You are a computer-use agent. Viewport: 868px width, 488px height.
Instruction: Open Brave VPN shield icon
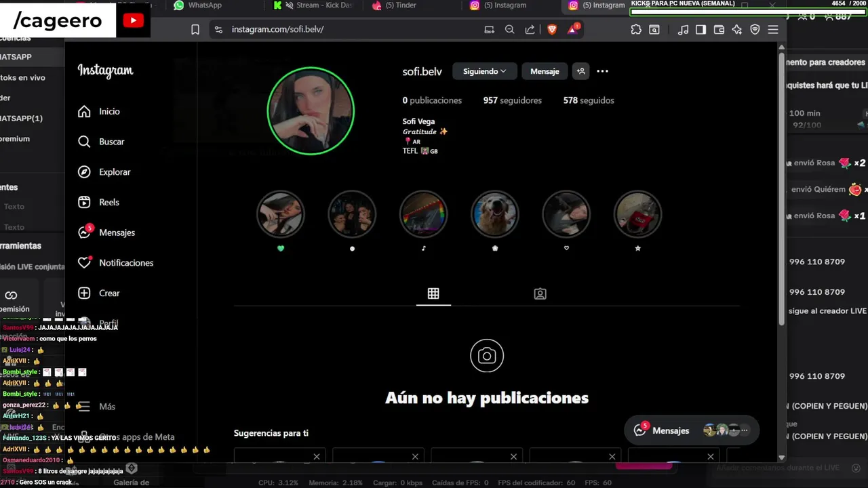(755, 30)
